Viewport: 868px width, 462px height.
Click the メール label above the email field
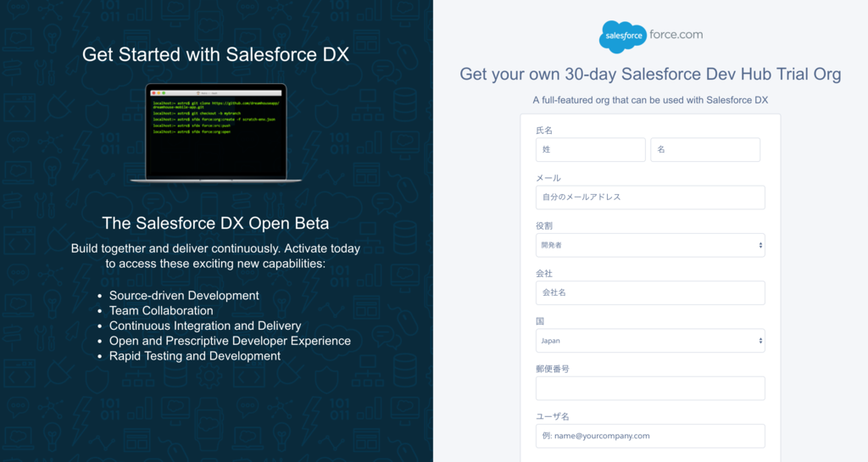point(548,178)
